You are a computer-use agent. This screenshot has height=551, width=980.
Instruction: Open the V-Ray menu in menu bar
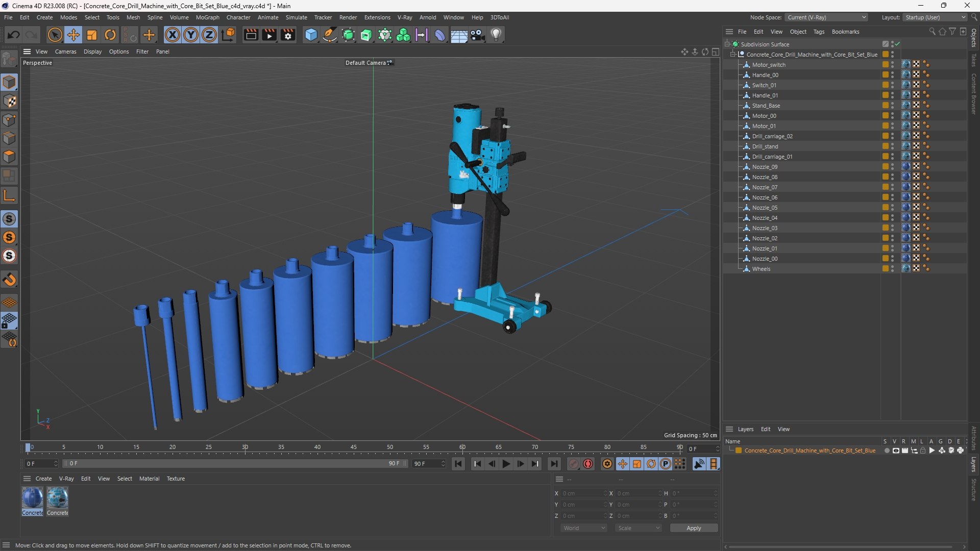click(x=405, y=17)
